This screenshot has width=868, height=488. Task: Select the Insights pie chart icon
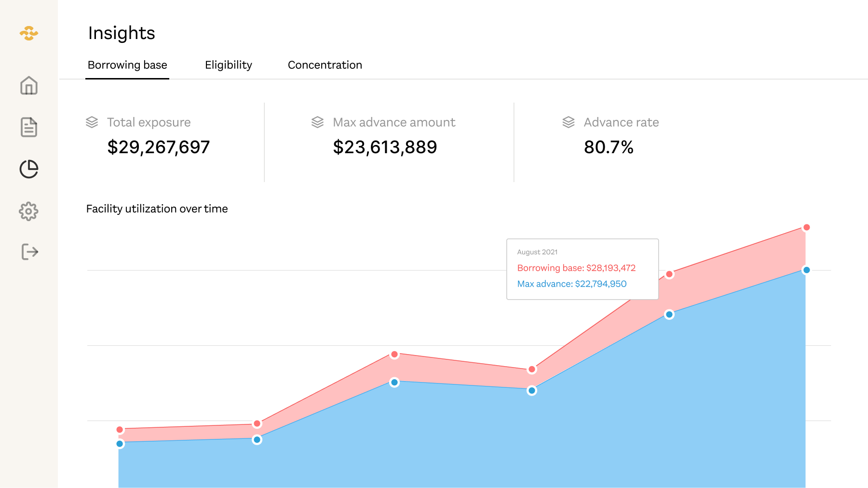click(x=29, y=169)
